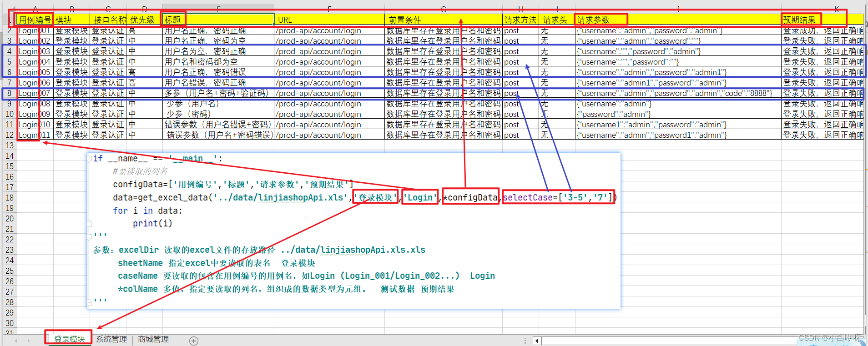The height and width of the screenshot is (346, 868).
Task: Click the parameter cell {"password":"admin"}
Action: (678, 114)
